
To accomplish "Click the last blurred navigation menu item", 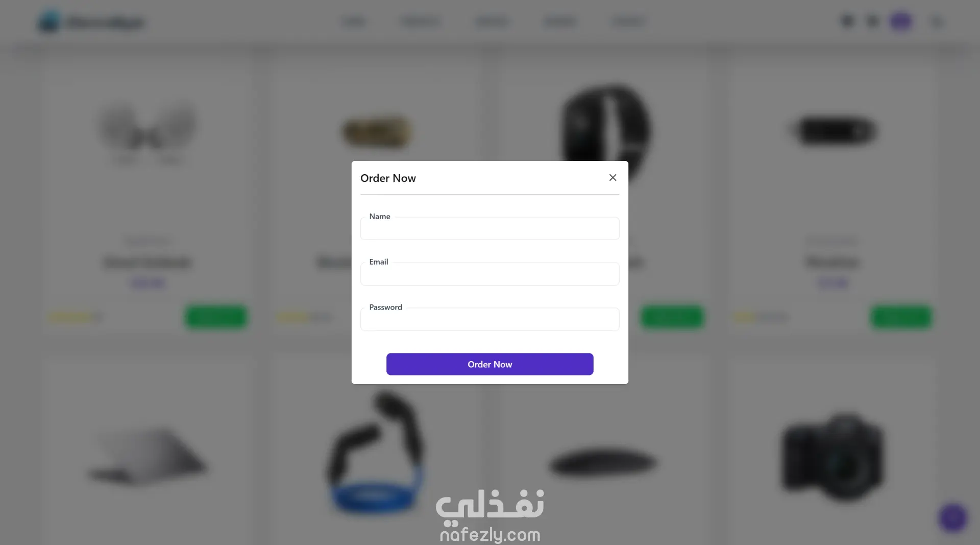I will [x=628, y=21].
